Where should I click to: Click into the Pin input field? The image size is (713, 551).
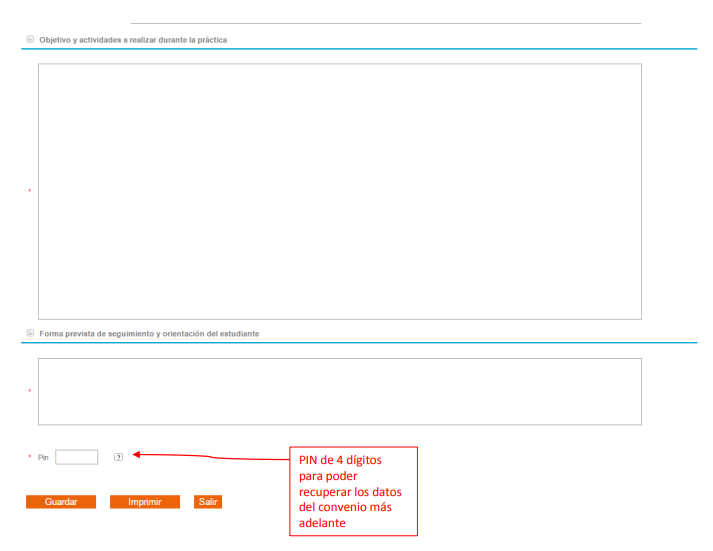click(77, 457)
